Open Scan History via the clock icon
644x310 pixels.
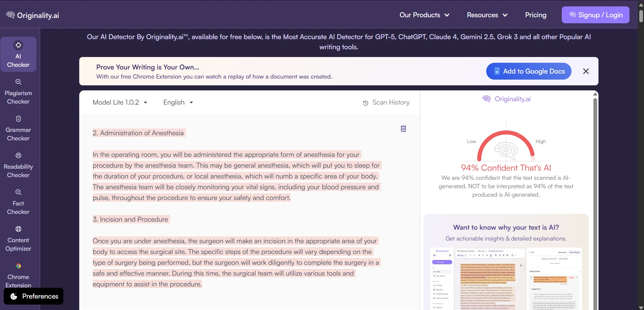pyautogui.click(x=366, y=103)
